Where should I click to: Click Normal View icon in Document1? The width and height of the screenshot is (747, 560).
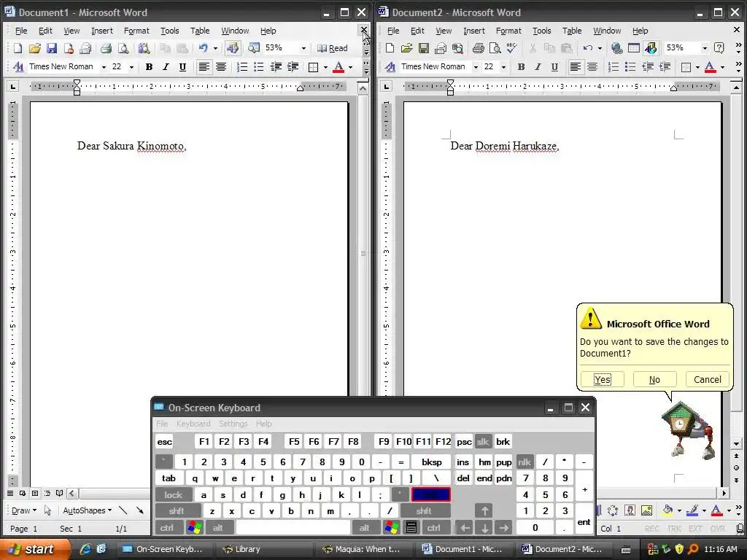(x=10, y=493)
